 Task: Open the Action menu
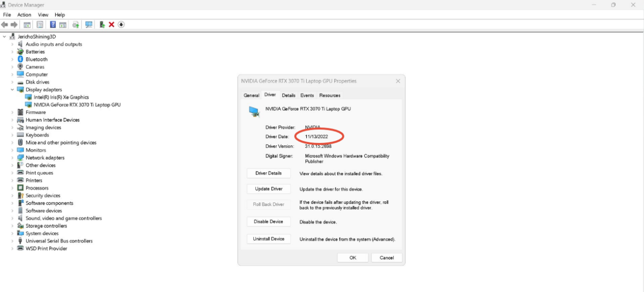click(24, 15)
